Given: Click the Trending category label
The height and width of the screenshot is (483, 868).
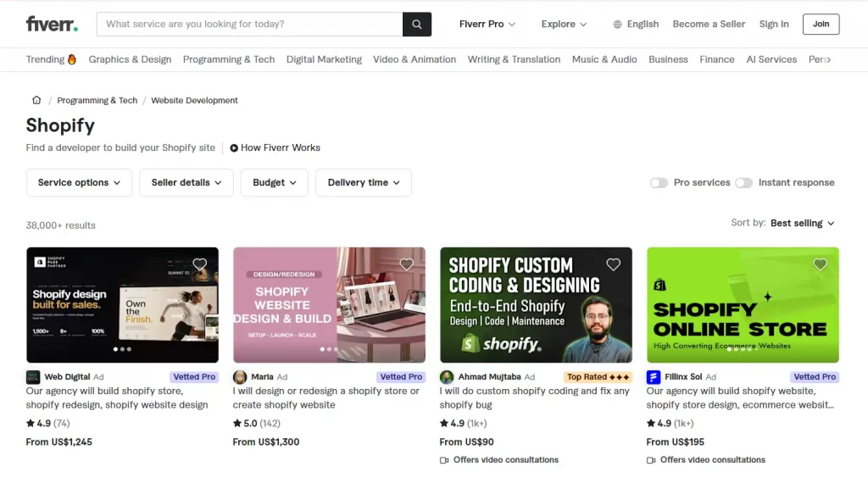Looking at the screenshot, I should click(45, 59).
